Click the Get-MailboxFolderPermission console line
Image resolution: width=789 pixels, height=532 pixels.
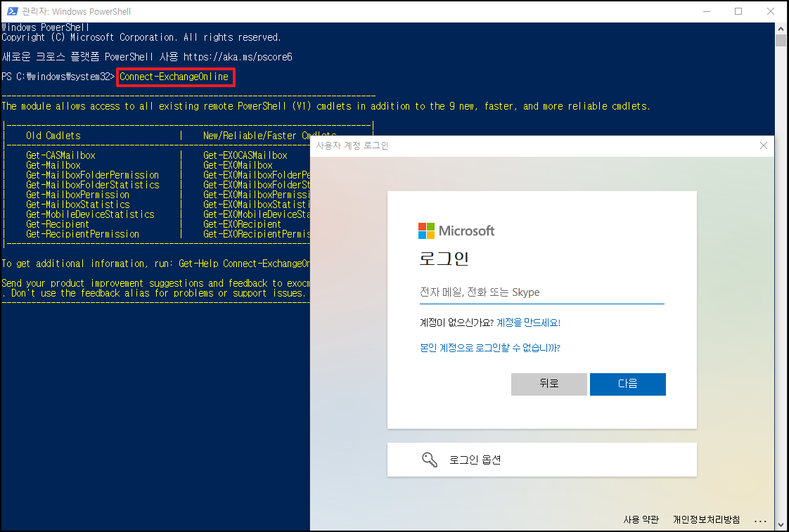(93, 175)
